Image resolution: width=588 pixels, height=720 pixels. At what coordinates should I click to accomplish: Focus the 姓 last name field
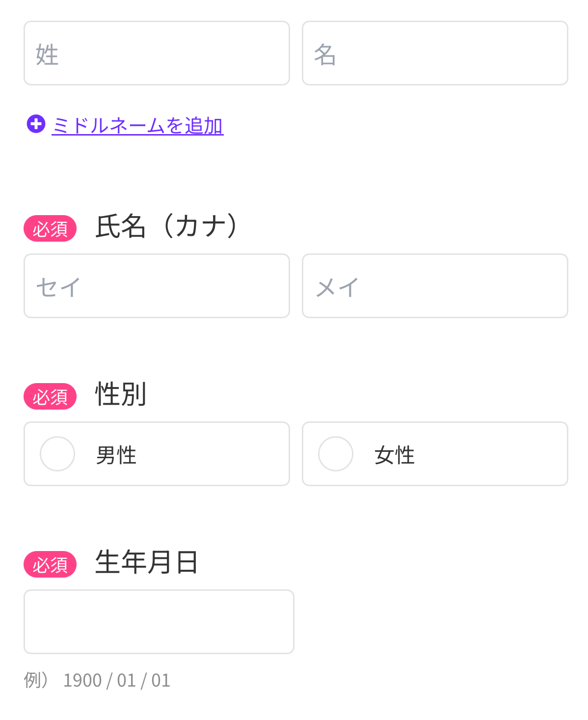point(157,53)
